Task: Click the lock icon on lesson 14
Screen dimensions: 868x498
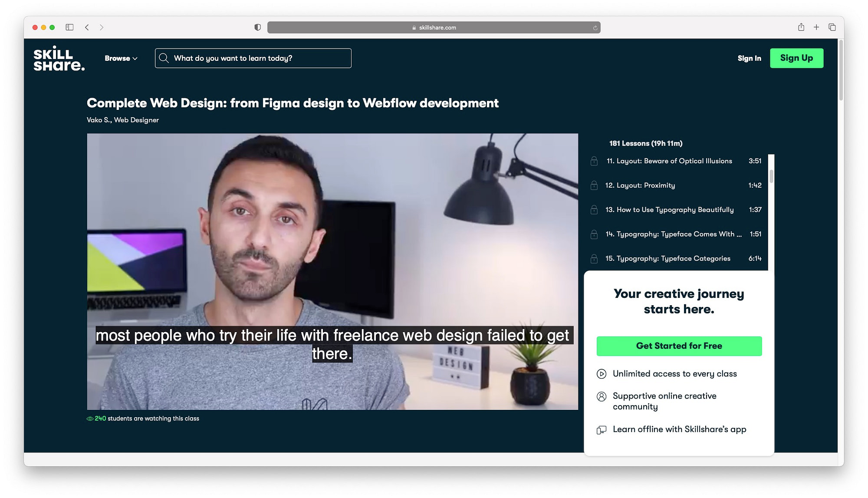Action: [595, 234]
